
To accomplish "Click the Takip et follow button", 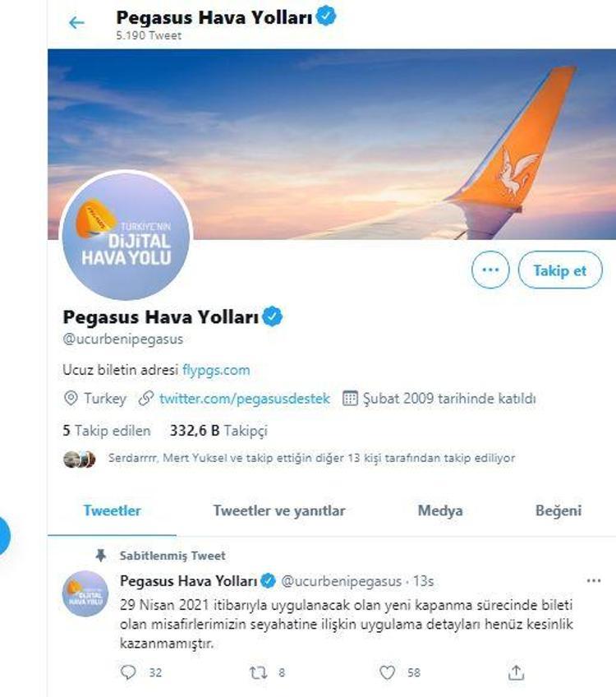I will (559, 270).
